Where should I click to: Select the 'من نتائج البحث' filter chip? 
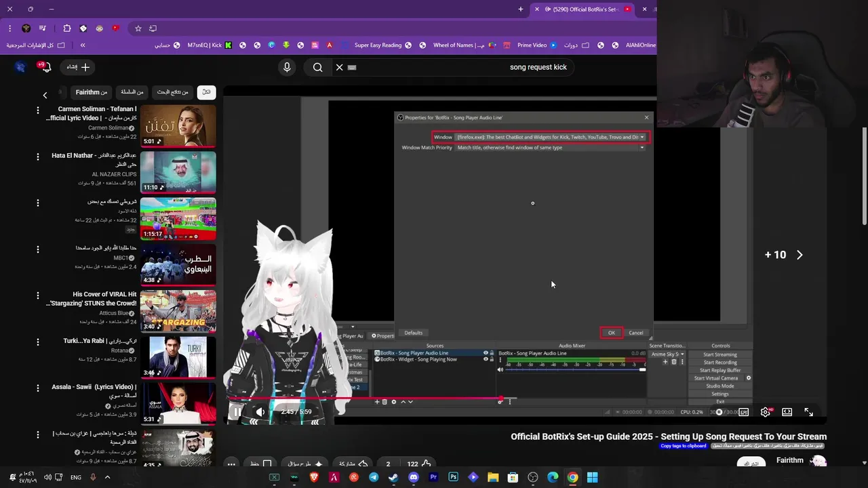(x=172, y=92)
